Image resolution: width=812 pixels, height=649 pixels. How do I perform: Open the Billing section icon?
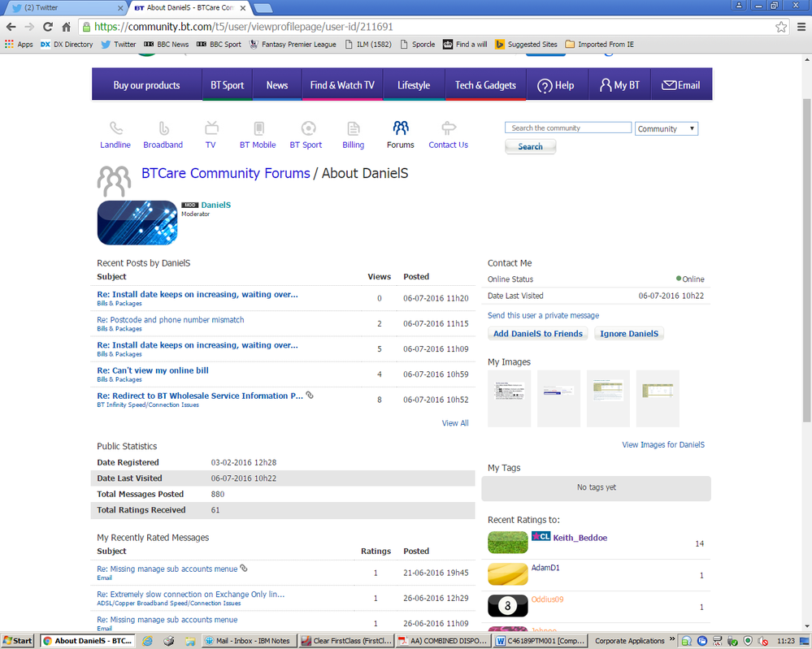click(x=354, y=128)
